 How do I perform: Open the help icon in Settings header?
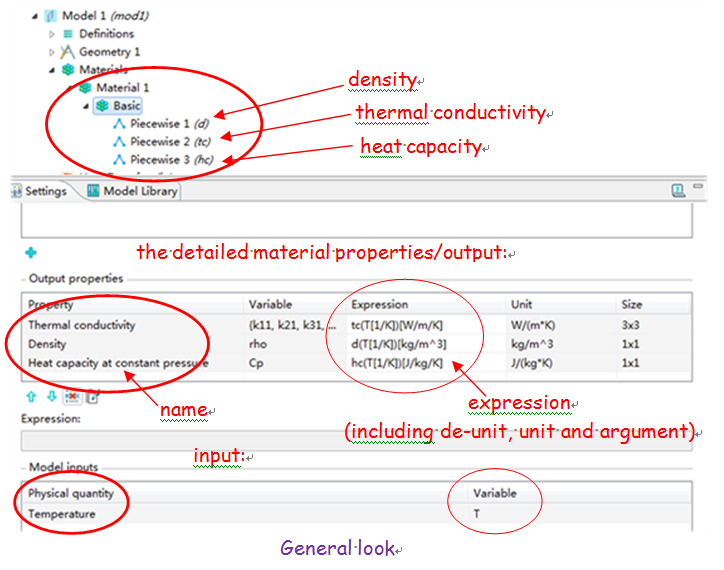click(x=678, y=190)
